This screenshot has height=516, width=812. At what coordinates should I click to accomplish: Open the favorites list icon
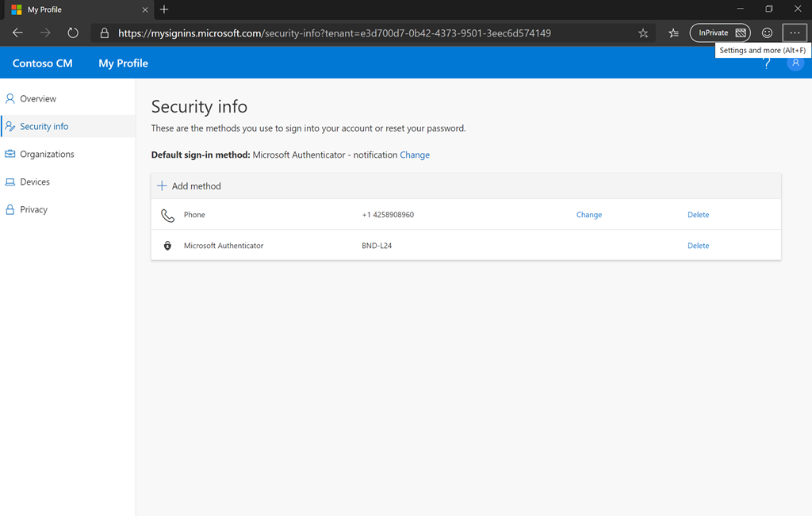[x=673, y=33]
